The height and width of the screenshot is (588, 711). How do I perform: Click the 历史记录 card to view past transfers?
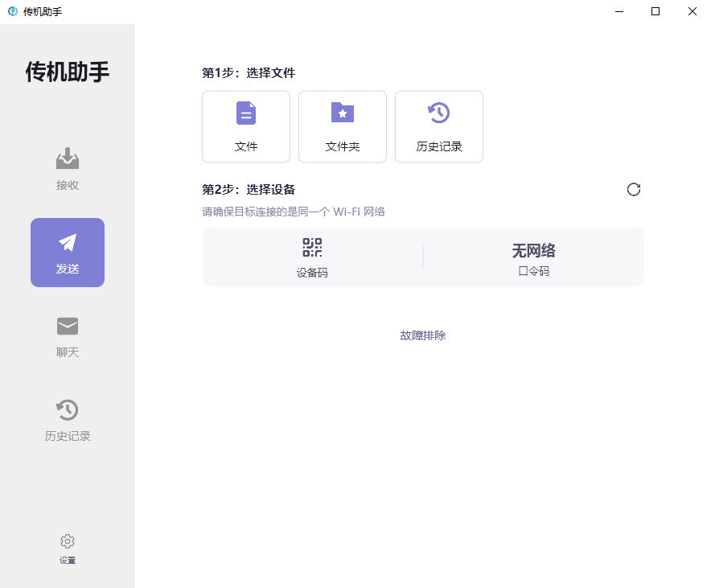pyautogui.click(x=439, y=126)
